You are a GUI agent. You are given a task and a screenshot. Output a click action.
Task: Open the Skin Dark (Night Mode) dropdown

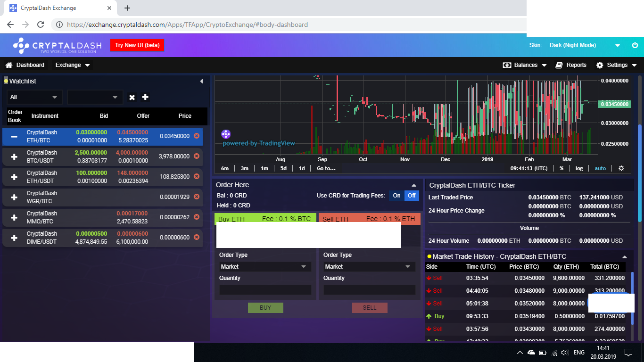(x=585, y=45)
